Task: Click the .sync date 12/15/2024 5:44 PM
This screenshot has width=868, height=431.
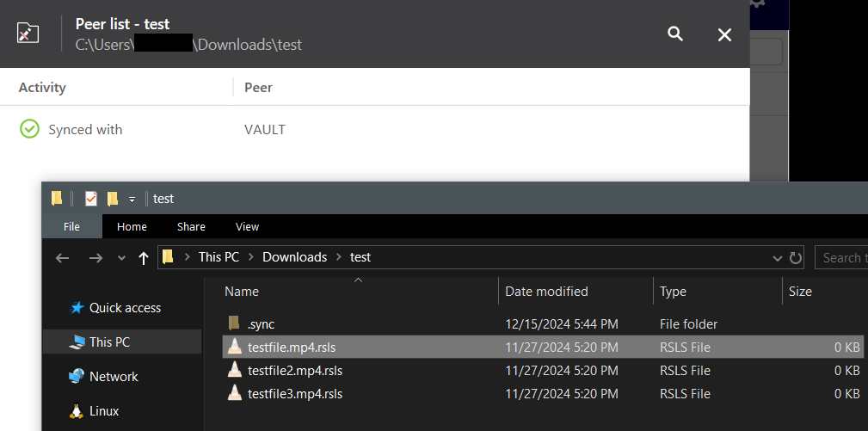Action: click(562, 324)
